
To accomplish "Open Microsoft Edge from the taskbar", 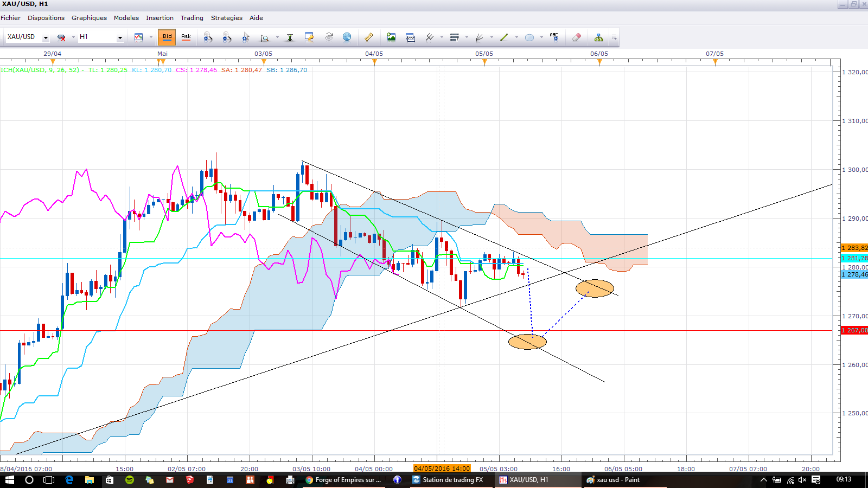I will (69, 480).
